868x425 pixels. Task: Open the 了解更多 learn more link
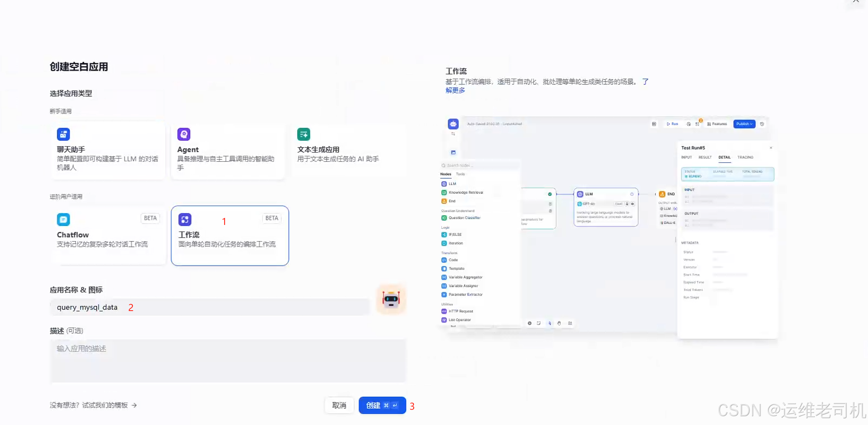[455, 90]
